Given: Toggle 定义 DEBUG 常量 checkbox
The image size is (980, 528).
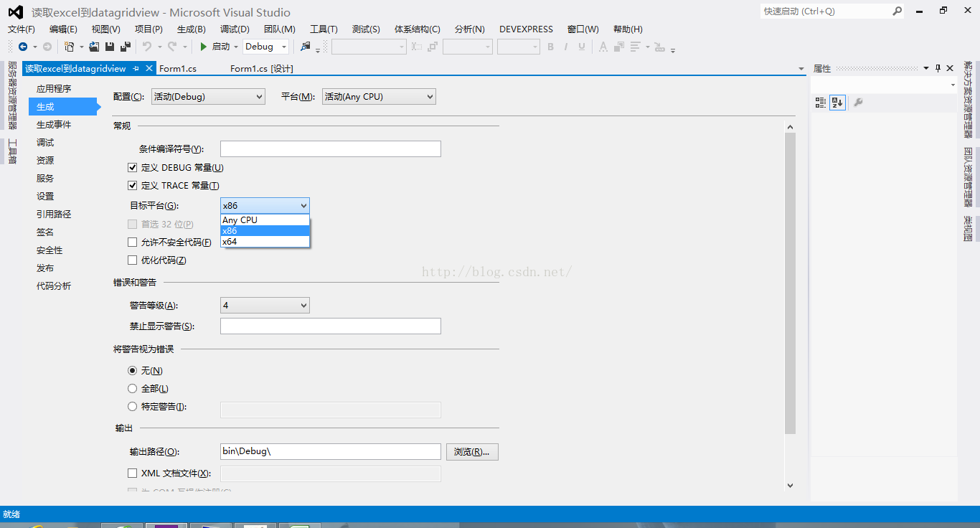Looking at the screenshot, I should 132,167.
